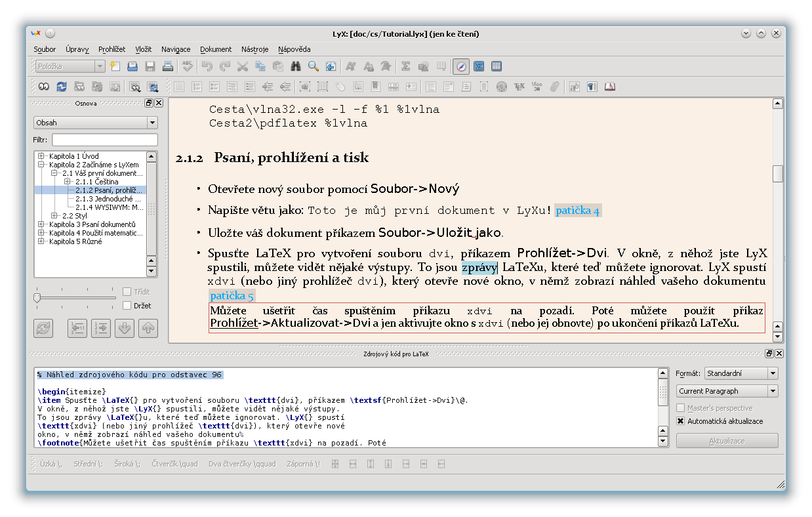Viewport: 812px width, 517px height.
Task: Click the patička 5 footnote label
Action: pyautogui.click(x=232, y=296)
